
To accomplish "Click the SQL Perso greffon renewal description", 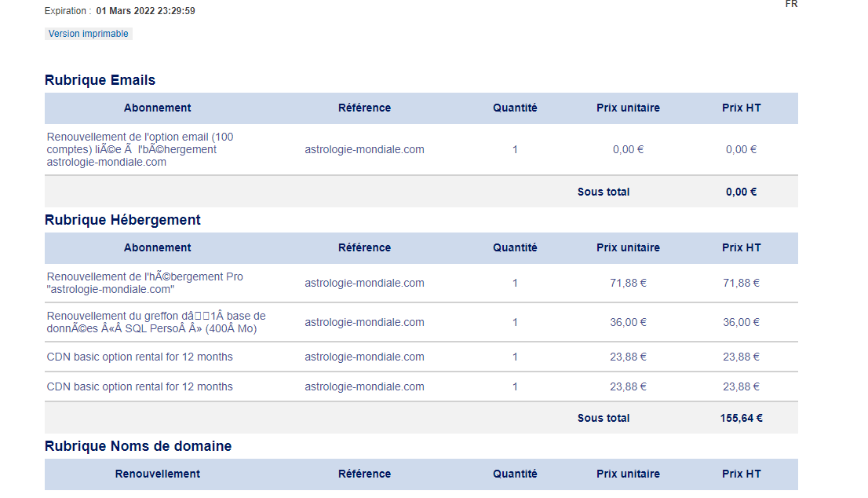I will (156, 322).
